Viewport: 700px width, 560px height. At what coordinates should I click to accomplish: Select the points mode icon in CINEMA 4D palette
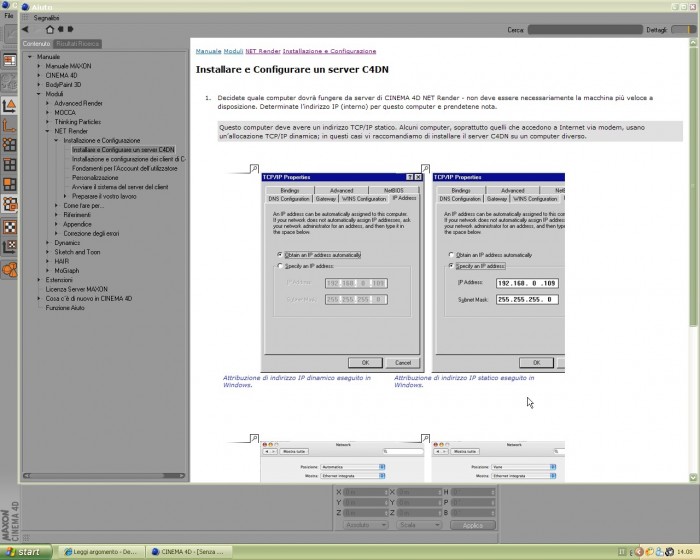pyautogui.click(x=9, y=145)
